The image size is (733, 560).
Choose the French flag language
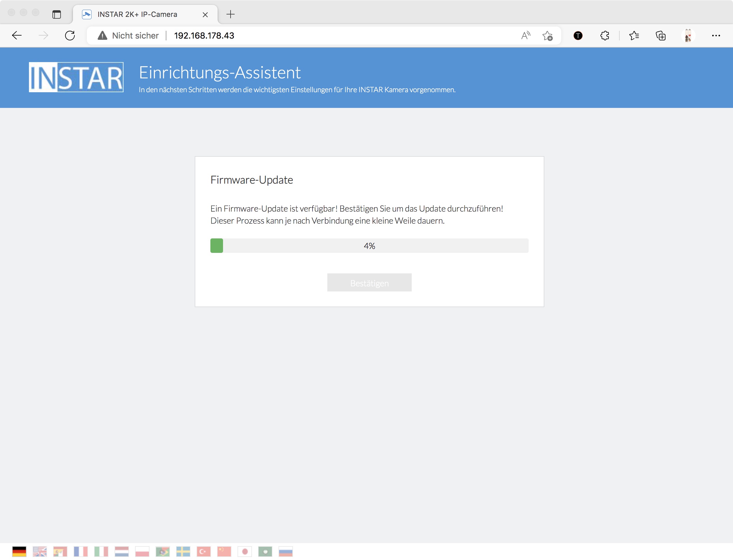[81, 551]
